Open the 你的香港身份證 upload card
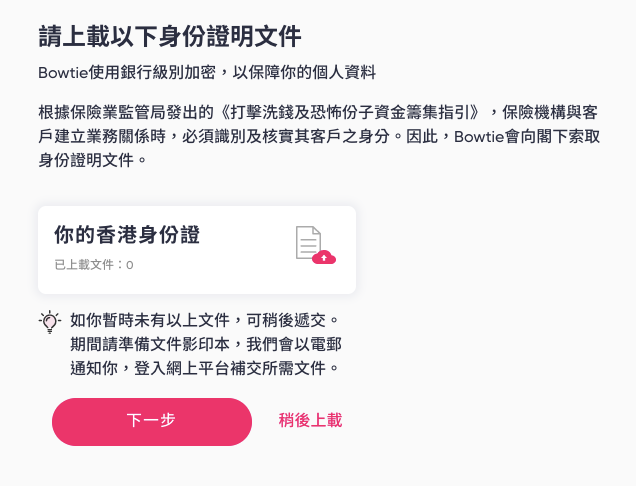This screenshot has width=636, height=486. (197, 250)
